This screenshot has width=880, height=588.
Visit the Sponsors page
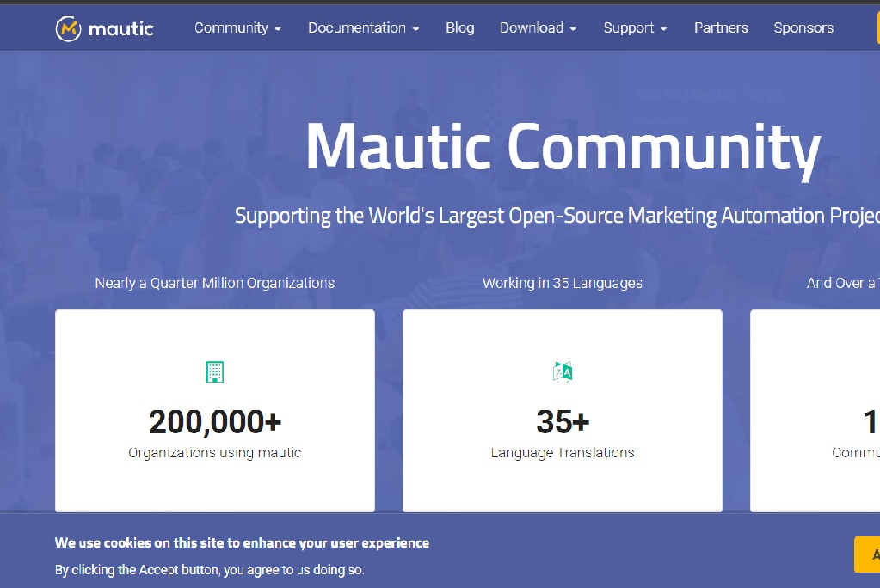click(803, 28)
